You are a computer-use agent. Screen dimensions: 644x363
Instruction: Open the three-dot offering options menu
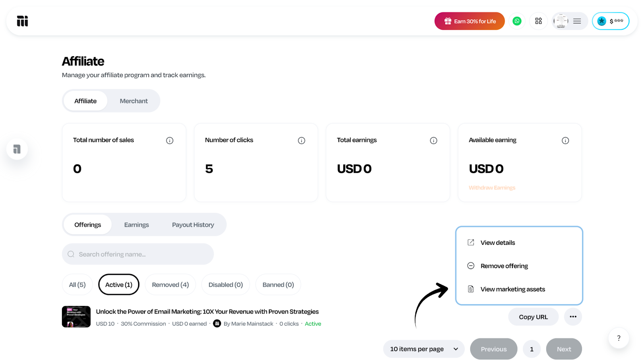pos(573,317)
